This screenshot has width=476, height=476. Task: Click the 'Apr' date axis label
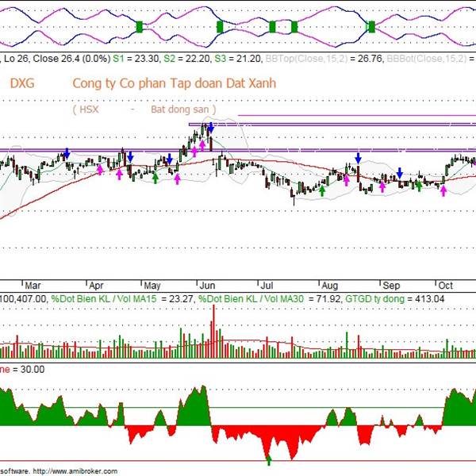coord(96,286)
